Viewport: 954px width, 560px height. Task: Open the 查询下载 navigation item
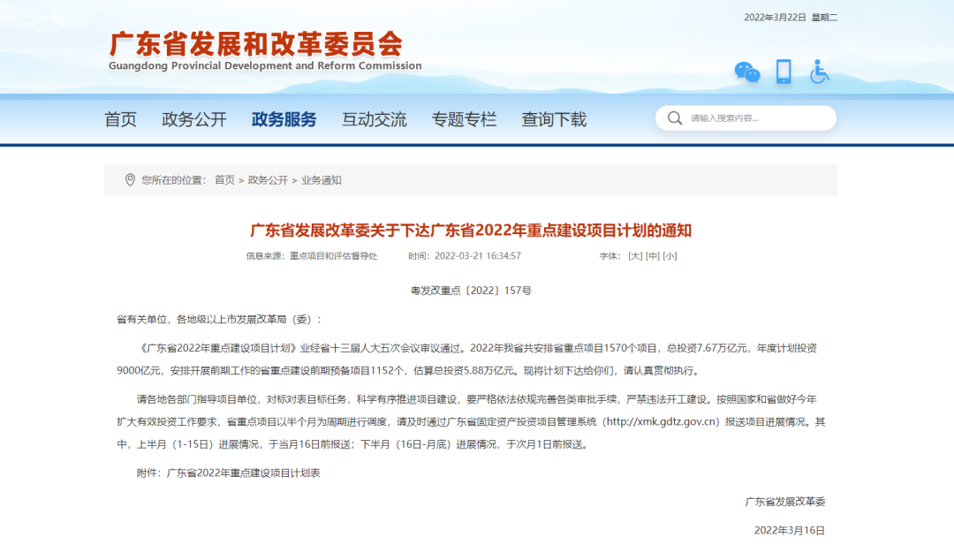[554, 119]
